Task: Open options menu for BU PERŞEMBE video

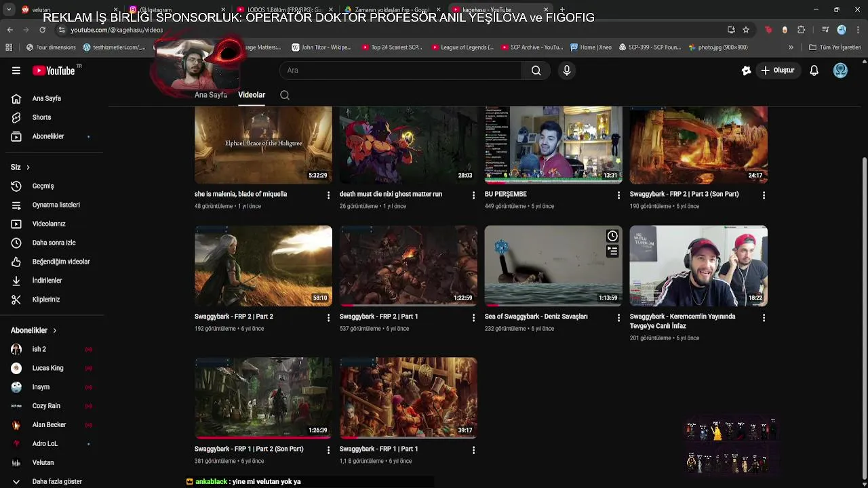Action: (618, 195)
